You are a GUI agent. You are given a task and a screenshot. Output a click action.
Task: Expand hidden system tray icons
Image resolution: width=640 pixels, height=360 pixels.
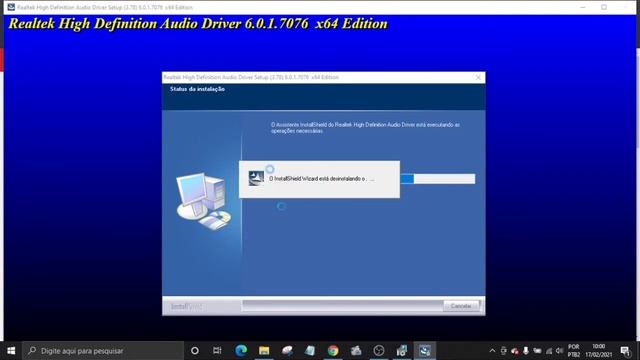492,351
